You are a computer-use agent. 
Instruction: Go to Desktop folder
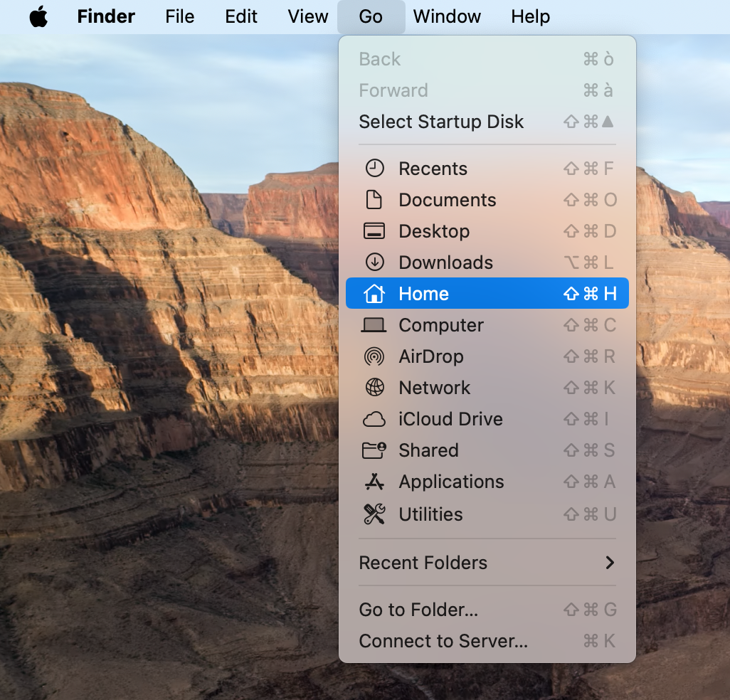[487, 231]
